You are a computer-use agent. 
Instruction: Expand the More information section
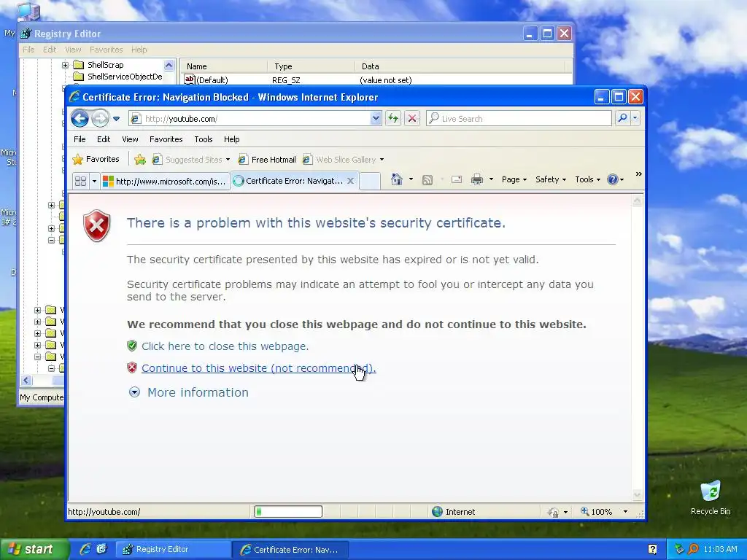coord(189,392)
